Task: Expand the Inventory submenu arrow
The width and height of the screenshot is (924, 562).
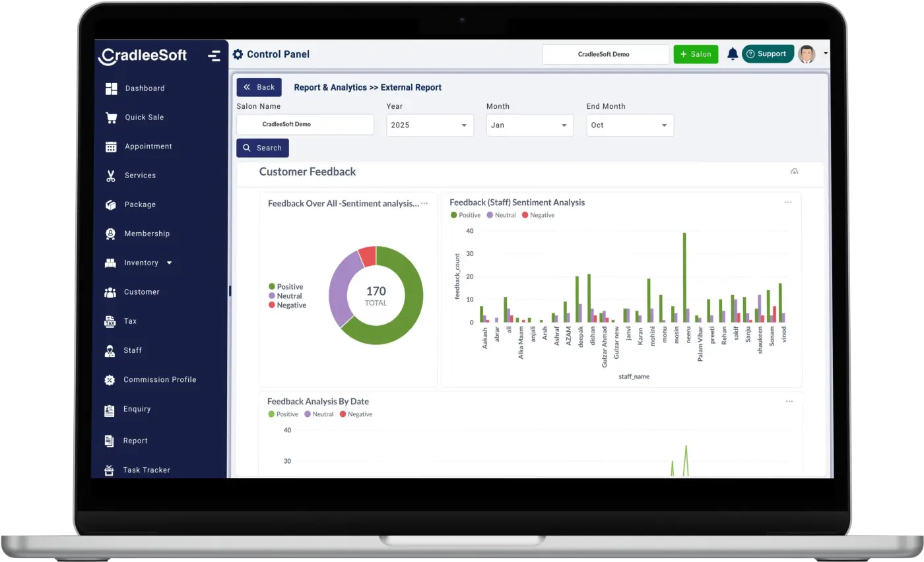Action: [170, 263]
